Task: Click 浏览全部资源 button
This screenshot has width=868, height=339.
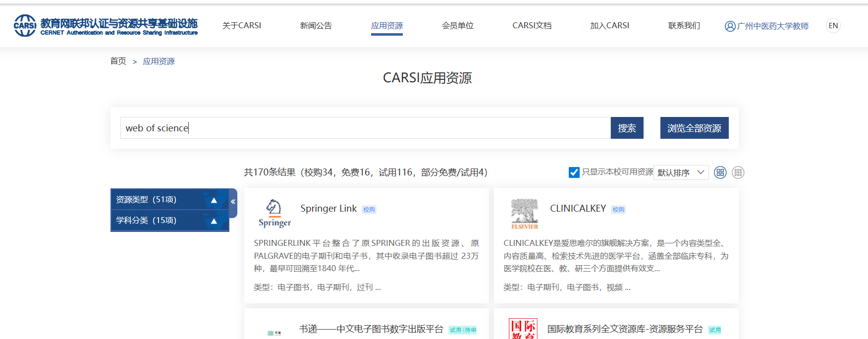Action: 694,128
